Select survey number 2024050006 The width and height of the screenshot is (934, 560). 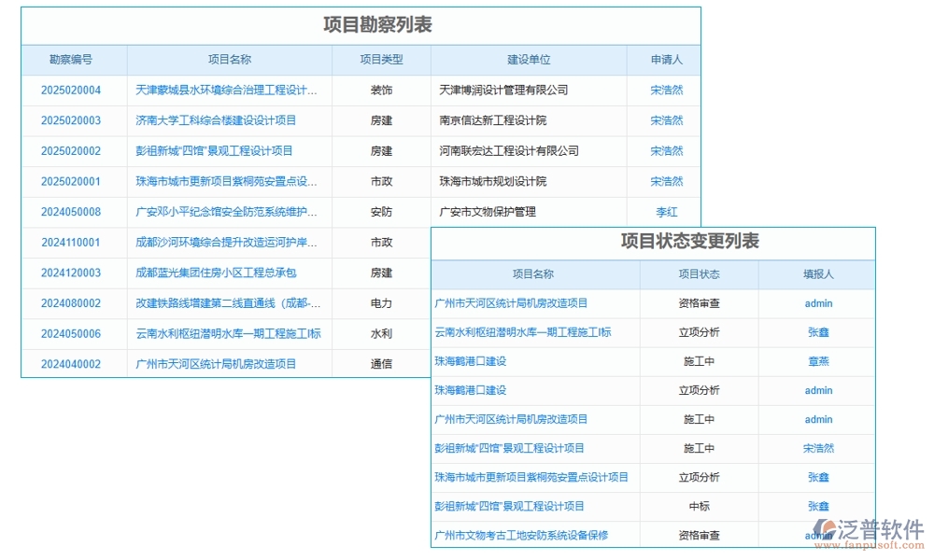click(x=74, y=333)
